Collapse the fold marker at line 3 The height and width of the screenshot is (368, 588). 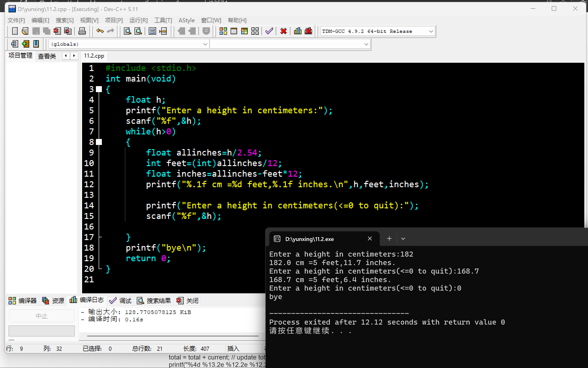[x=99, y=89]
